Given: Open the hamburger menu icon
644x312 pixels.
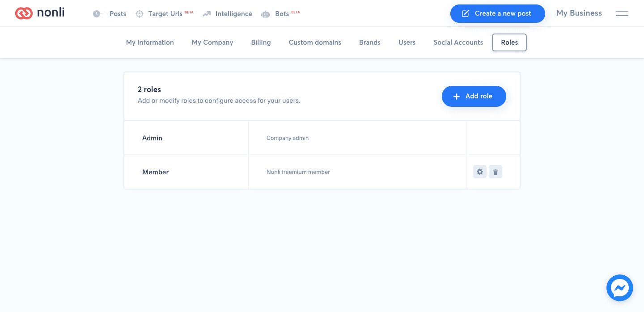Looking at the screenshot, I should click(622, 13).
